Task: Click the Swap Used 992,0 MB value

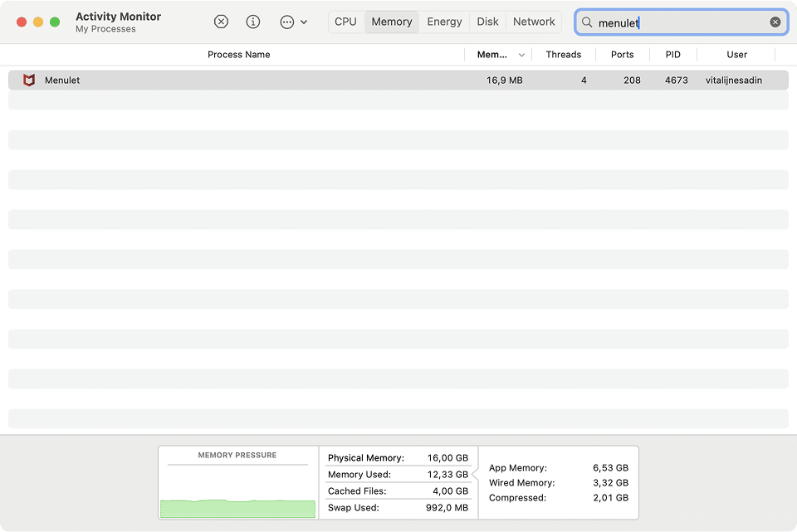Action: tap(447, 508)
